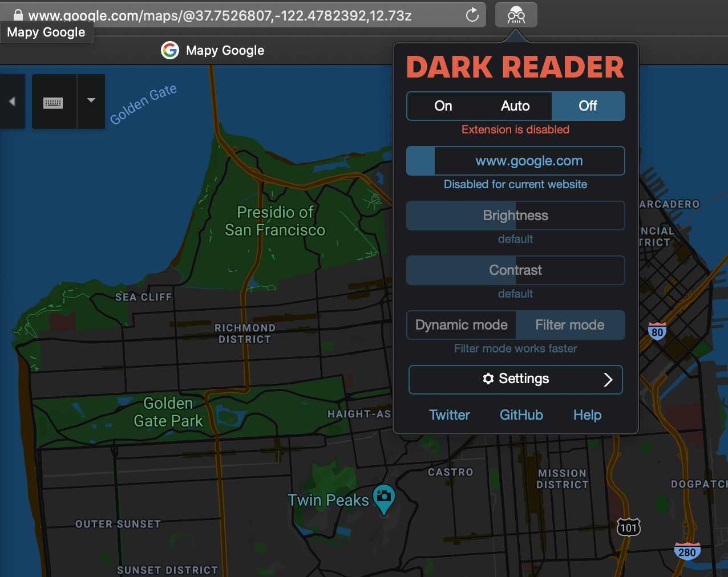Click the Richmond District label
The image size is (728, 577).
(245, 334)
